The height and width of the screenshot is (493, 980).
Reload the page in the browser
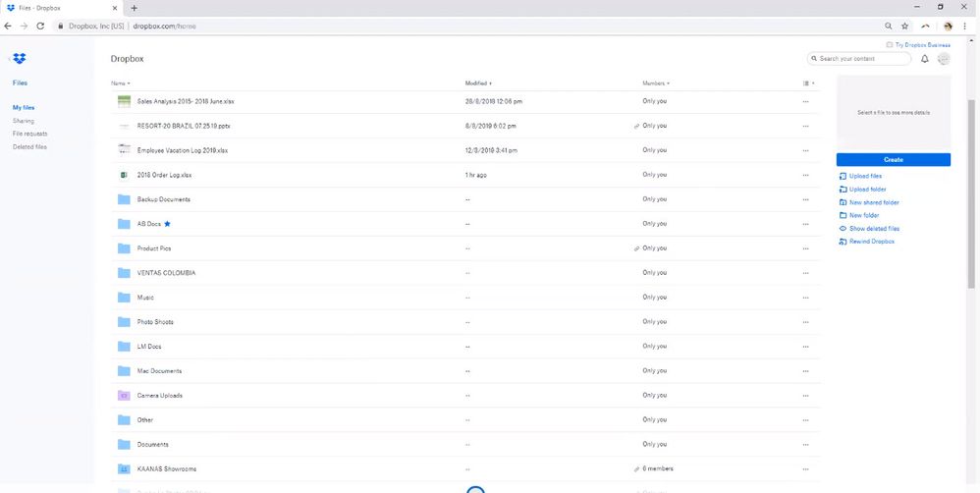click(40, 26)
